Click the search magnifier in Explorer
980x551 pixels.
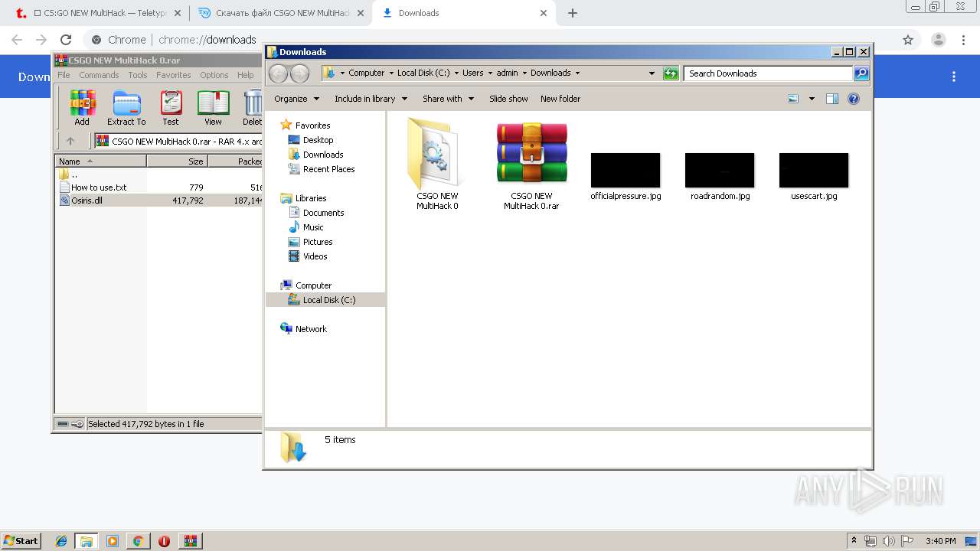tap(861, 73)
